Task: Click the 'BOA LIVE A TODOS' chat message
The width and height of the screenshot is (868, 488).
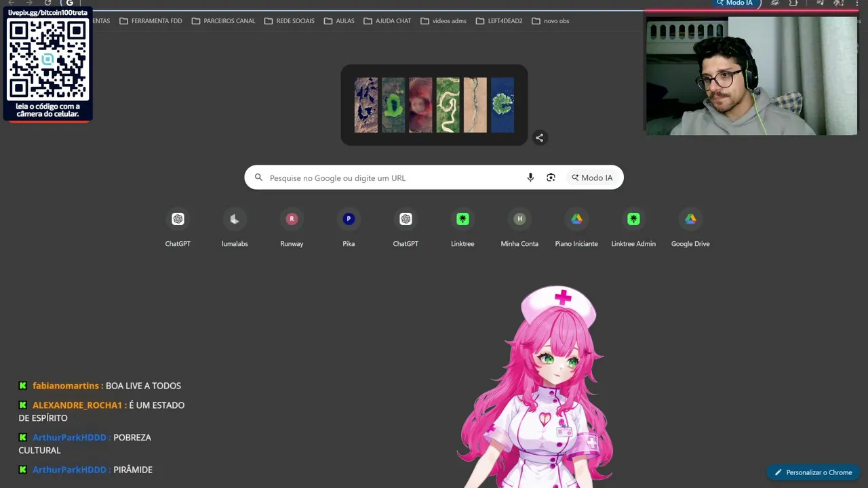Action: [x=143, y=386]
